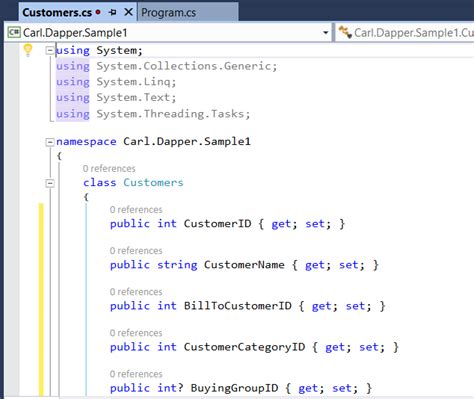The height and width of the screenshot is (399, 474).
Task: Click the CustomerCategoryID property name
Action: (244, 347)
